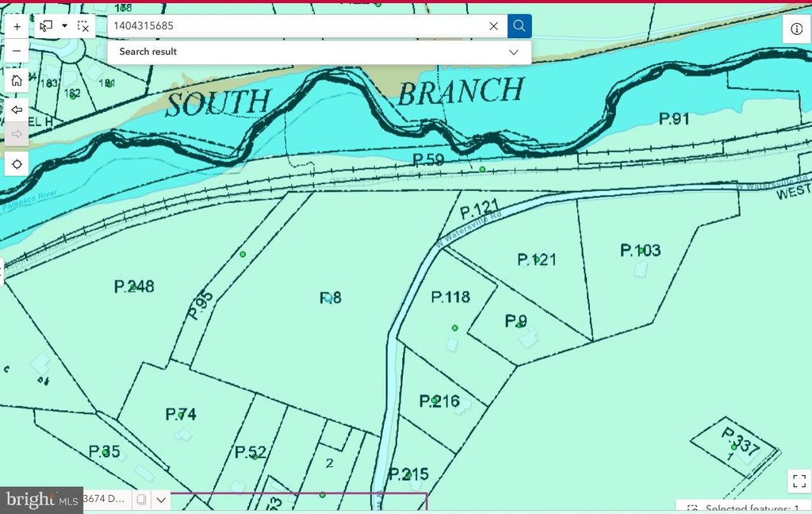812x514 pixels.
Task: Run search with the magnifier button
Action: point(519,26)
